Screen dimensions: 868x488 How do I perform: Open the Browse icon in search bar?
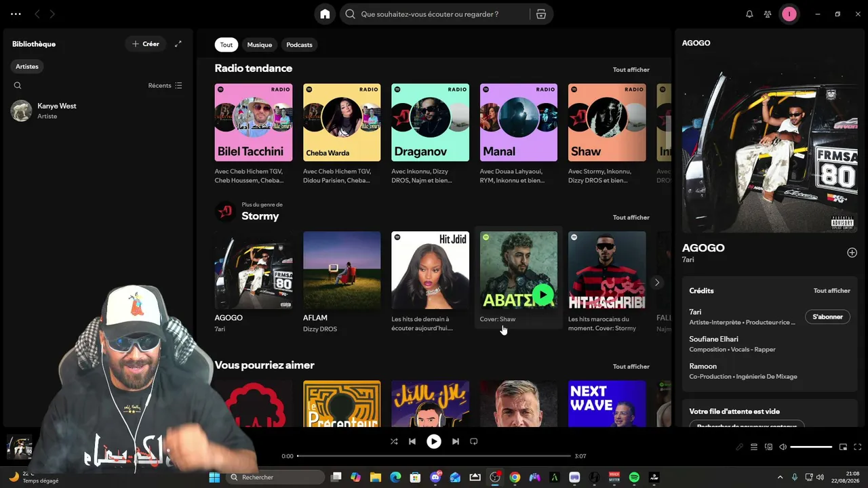pyautogui.click(x=541, y=14)
